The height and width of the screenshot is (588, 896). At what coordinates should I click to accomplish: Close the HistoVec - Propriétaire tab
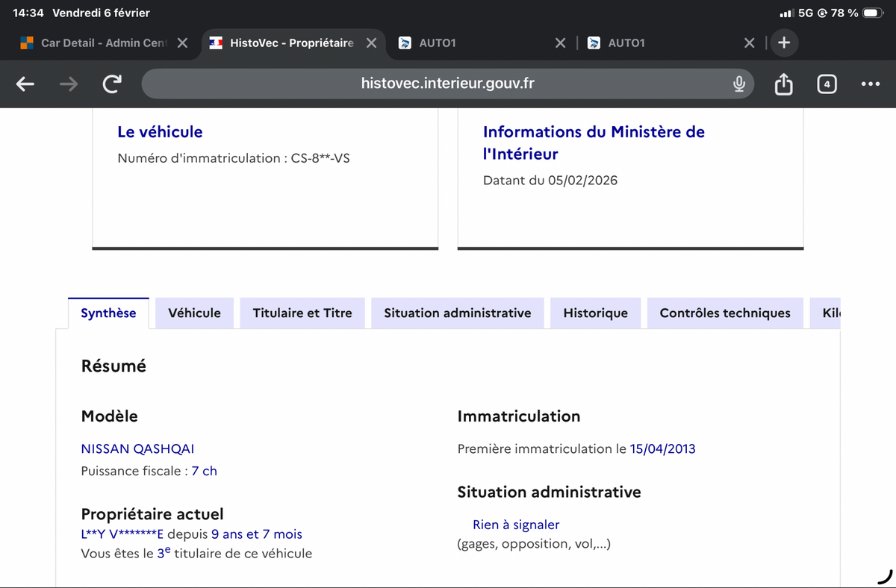(371, 43)
